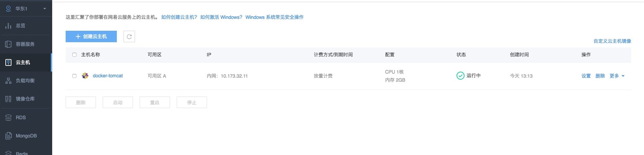
Task: Toggle the select-all hosts checkbox
Action: click(74, 55)
